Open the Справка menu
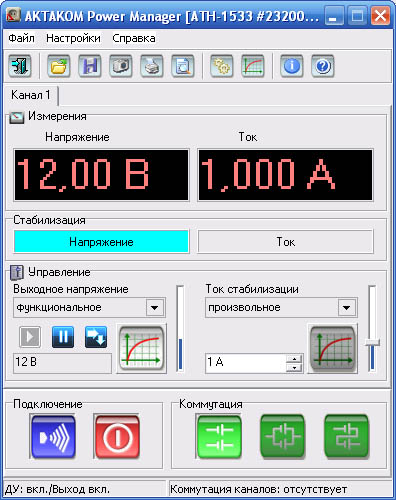Image resolution: width=396 pixels, height=500 pixels. click(x=134, y=38)
